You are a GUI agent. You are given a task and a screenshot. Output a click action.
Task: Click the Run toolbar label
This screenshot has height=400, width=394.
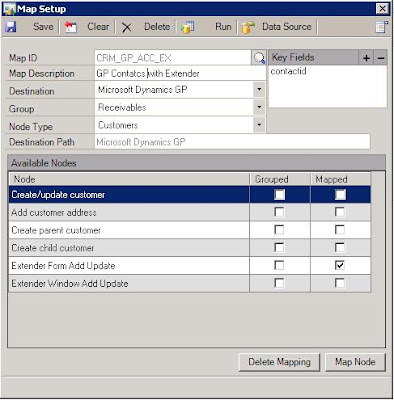[223, 27]
